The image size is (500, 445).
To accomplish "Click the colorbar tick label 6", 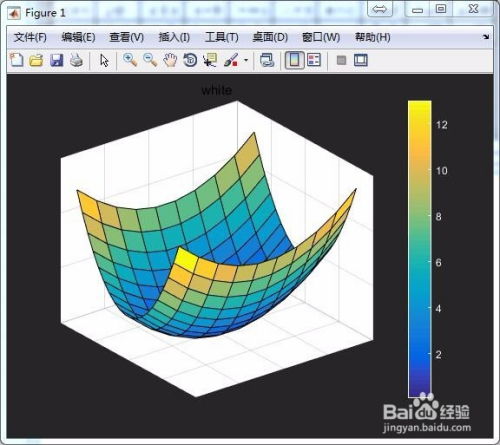I will point(439,263).
